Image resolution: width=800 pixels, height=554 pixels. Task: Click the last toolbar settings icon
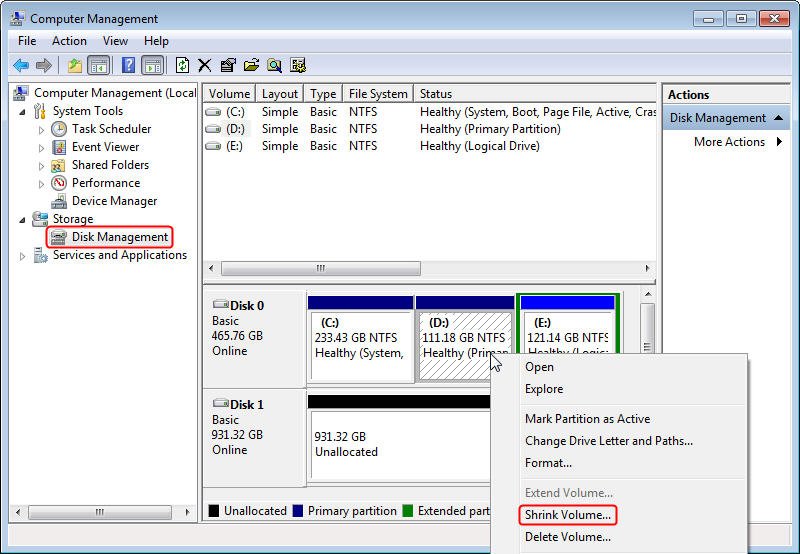(298, 65)
